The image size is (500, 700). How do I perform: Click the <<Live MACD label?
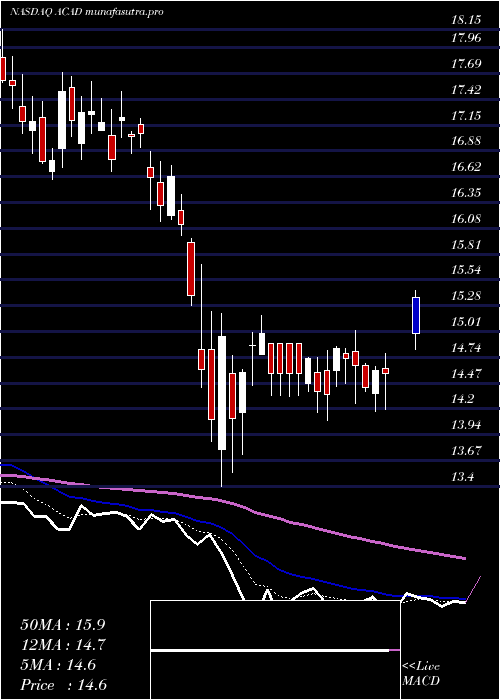[x=421, y=674]
